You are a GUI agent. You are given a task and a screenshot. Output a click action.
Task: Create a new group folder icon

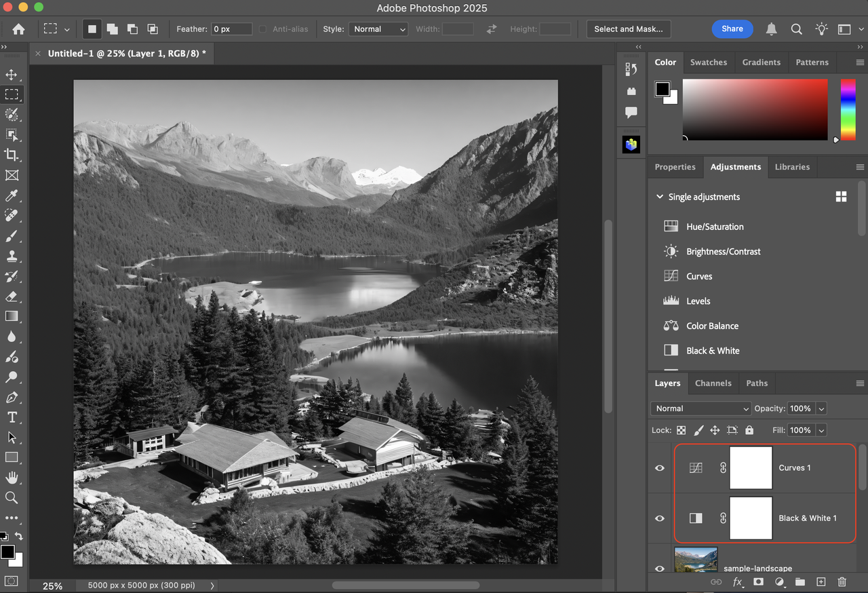pyautogui.click(x=800, y=582)
